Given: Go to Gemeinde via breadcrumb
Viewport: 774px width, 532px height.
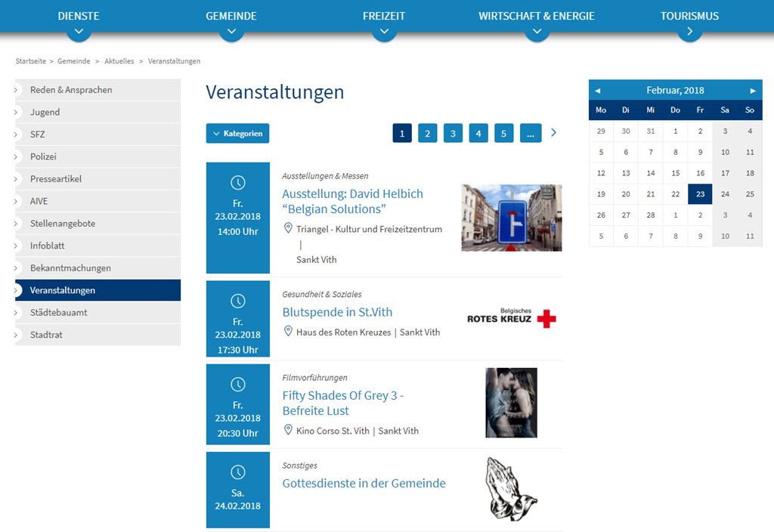Looking at the screenshot, I should pos(73,61).
